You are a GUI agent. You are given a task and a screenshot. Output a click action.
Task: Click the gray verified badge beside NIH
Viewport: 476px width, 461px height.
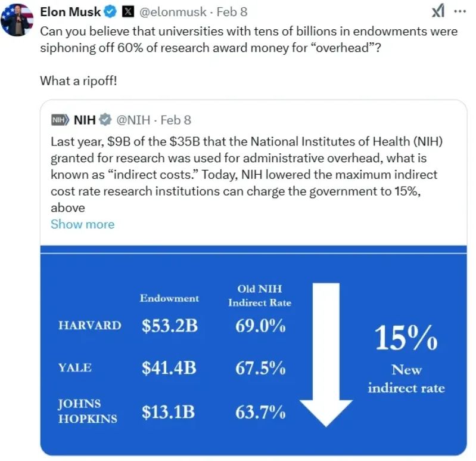click(x=105, y=120)
